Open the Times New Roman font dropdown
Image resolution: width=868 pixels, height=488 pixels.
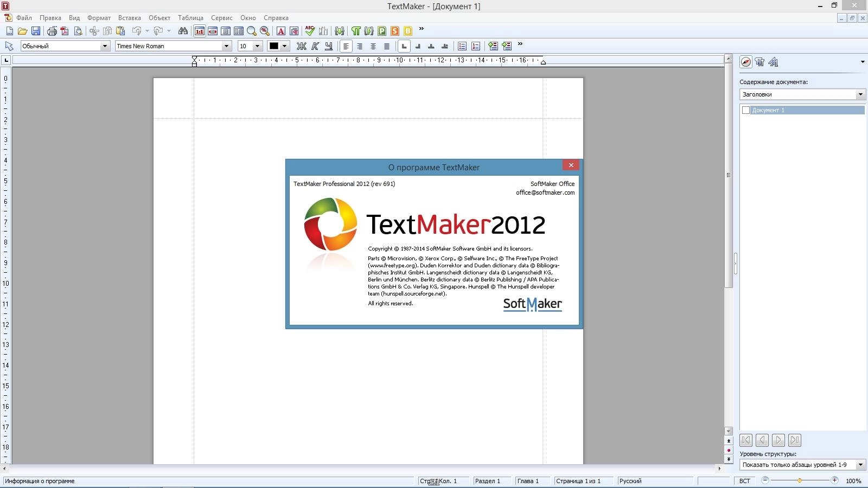tap(226, 46)
